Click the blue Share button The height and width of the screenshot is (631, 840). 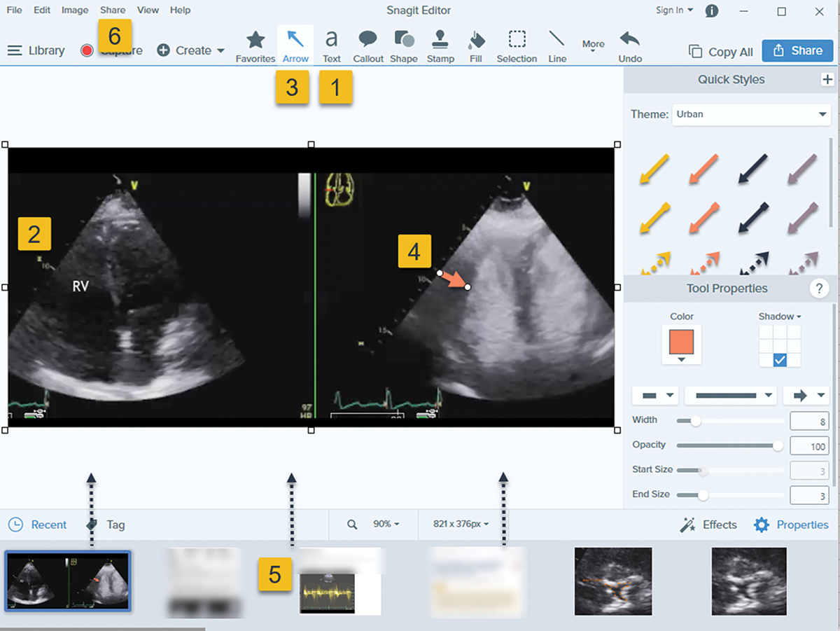[x=797, y=51]
